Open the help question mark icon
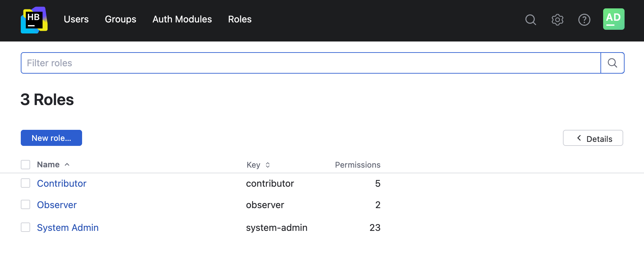 [x=584, y=20]
